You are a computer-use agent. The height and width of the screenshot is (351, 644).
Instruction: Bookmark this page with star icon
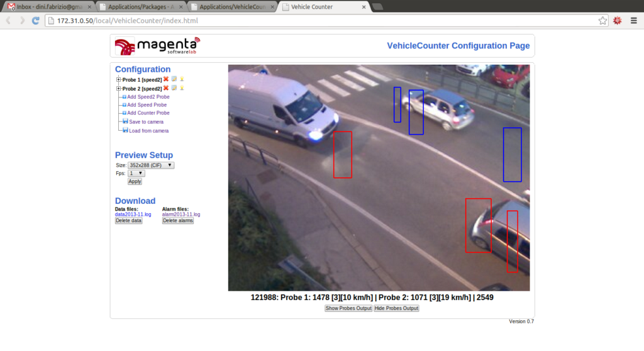[602, 21]
